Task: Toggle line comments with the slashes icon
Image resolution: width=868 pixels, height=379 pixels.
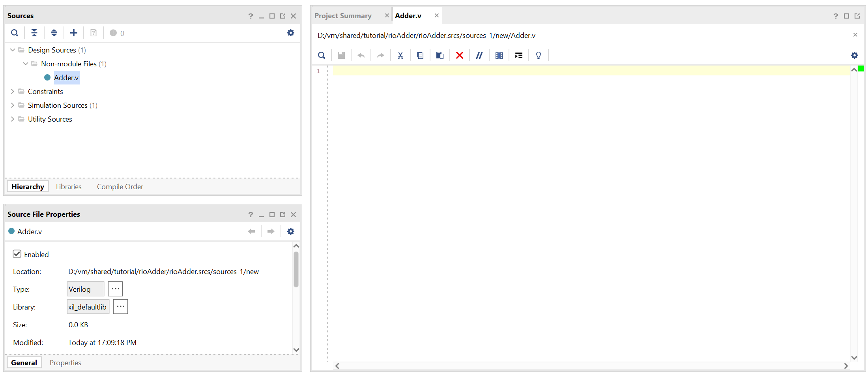Action: (479, 55)
